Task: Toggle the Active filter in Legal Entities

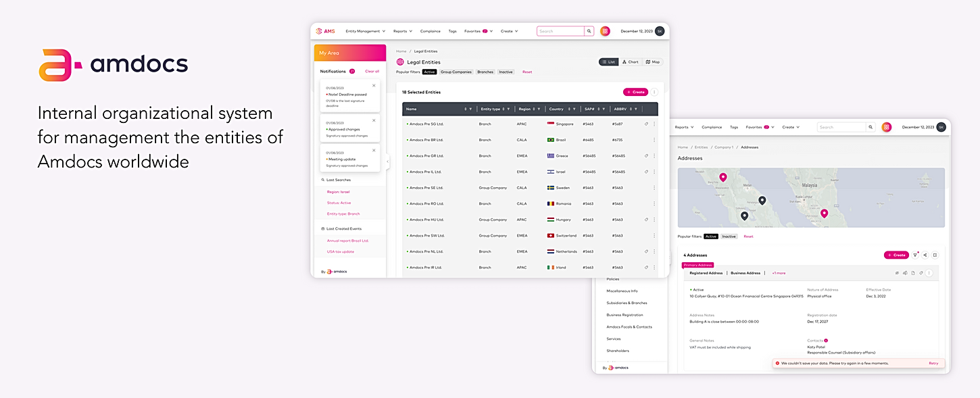Action: point(429,72)
